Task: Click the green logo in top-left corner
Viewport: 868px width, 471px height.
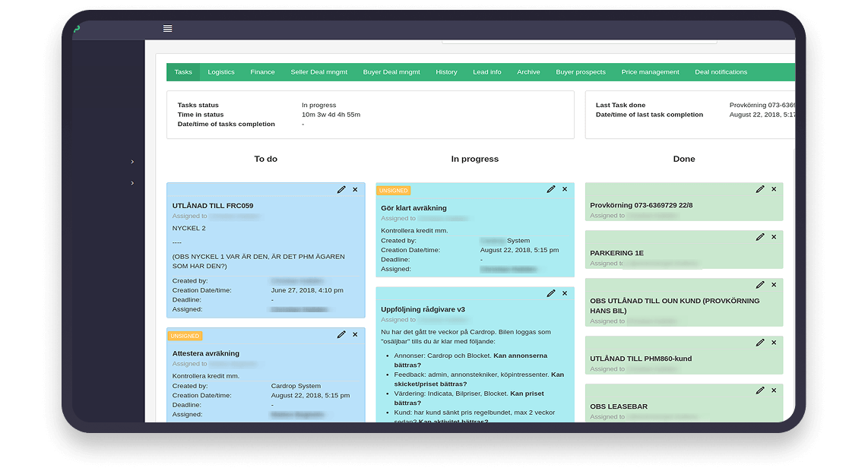Action: (77, 30)
